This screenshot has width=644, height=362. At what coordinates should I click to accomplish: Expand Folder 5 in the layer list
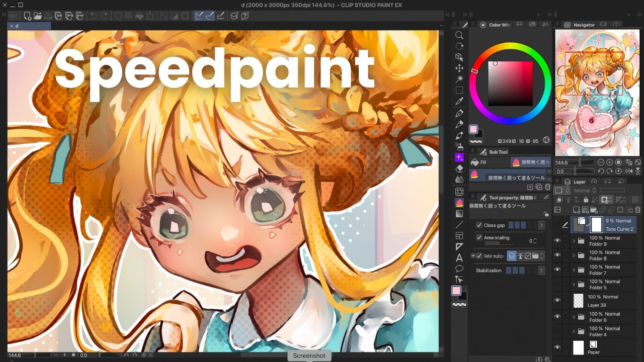click(x=574, y=285)
